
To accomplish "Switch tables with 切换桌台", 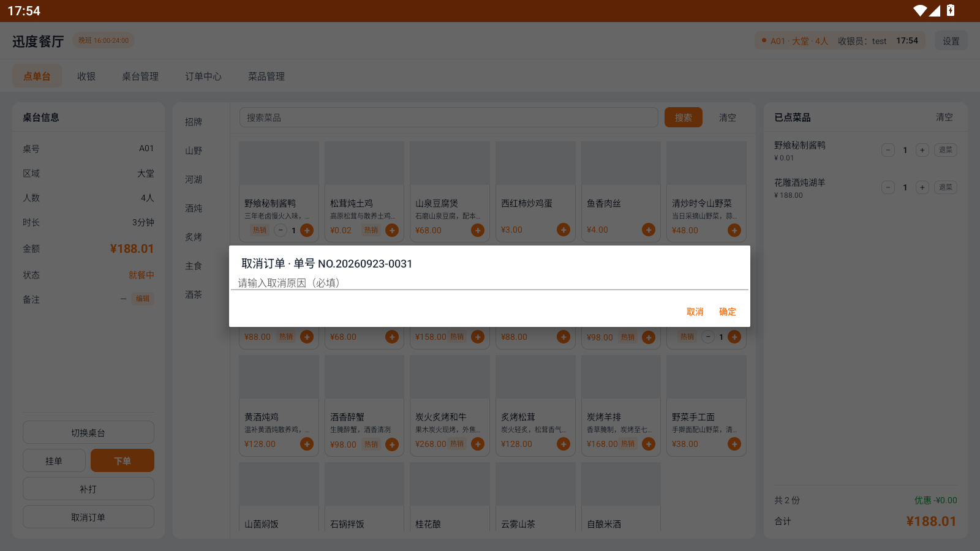I will [88, 432].
